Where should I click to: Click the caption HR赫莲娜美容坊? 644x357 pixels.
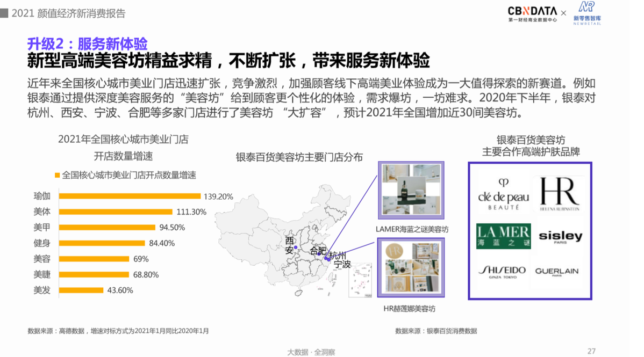point(409,309)
